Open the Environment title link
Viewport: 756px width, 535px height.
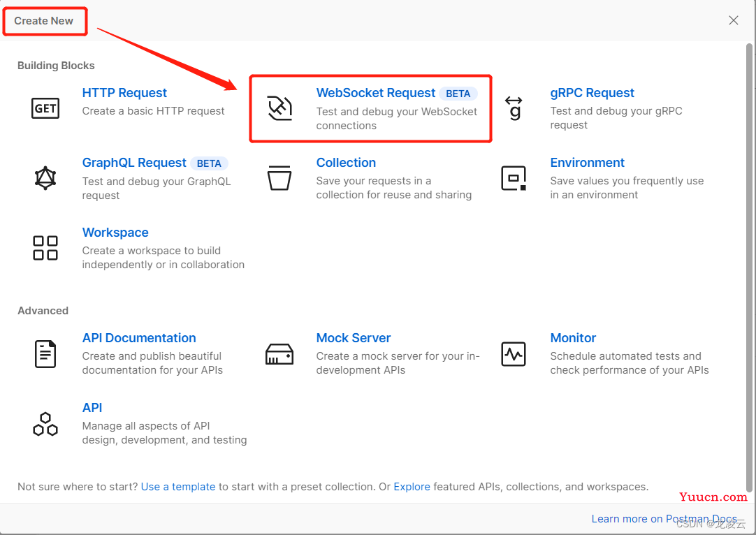point(587,163)
